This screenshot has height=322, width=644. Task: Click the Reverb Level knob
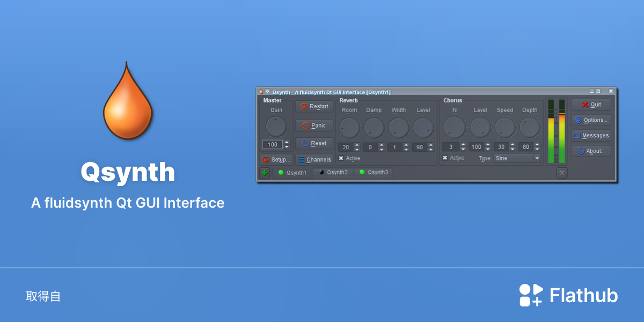click(x=423, y=128)
